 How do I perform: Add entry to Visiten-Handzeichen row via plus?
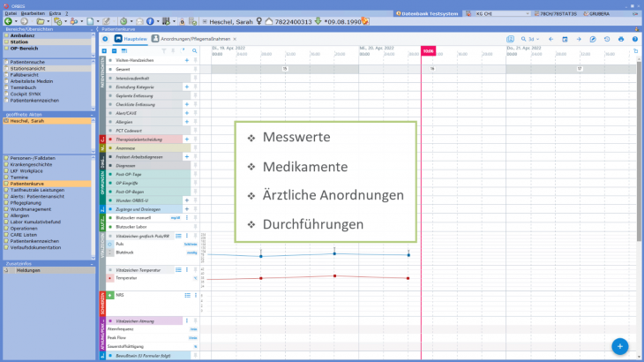186,59
